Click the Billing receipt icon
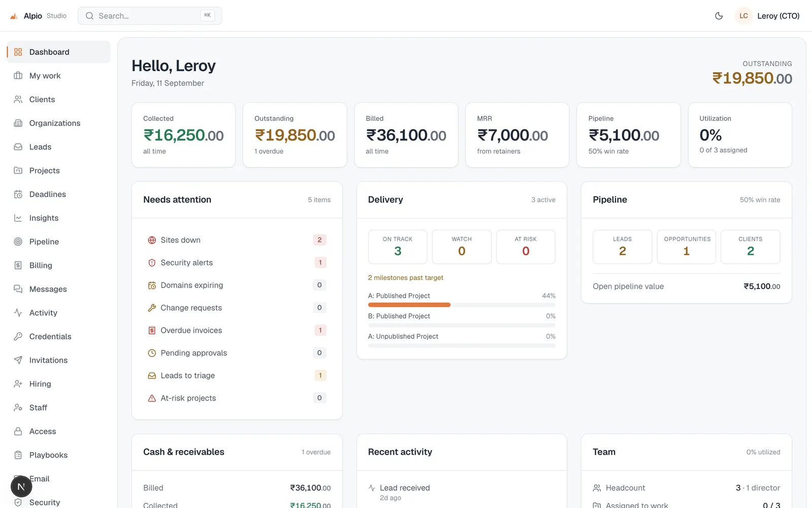The image size is (812, 508). pyautogui.click(x=18, y=265)
